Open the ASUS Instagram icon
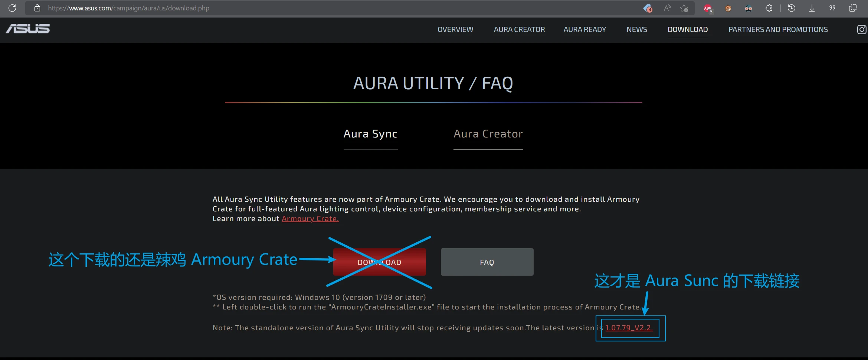 tap(862, 29)
